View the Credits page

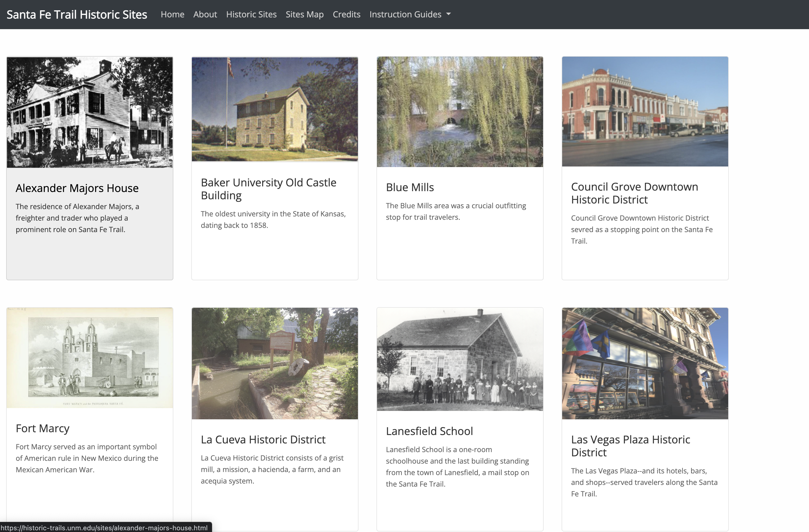(346, 14)
